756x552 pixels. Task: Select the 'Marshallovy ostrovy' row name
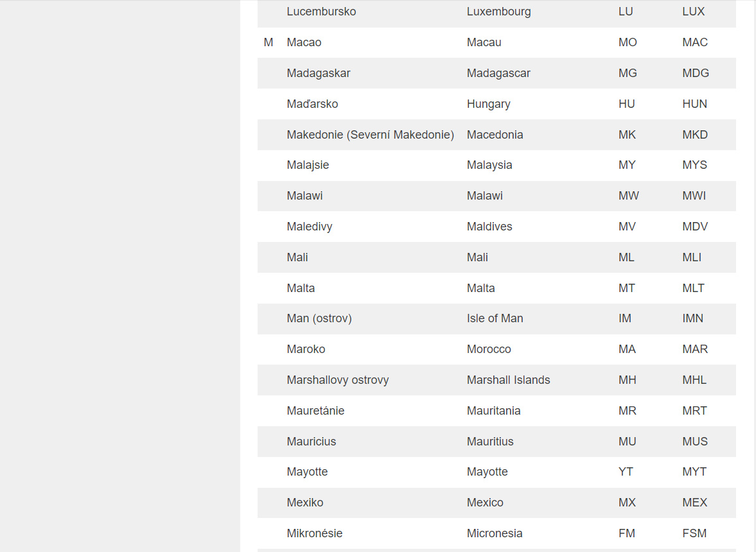pos(338,380)
